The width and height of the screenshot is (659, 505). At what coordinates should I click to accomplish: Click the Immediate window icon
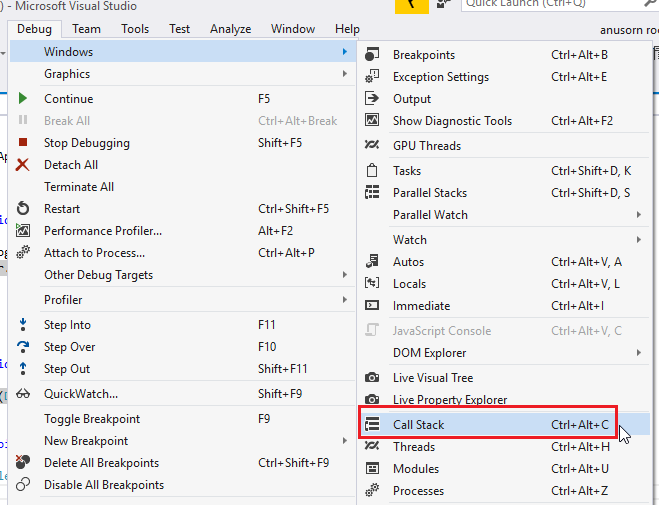click(372, 305)
